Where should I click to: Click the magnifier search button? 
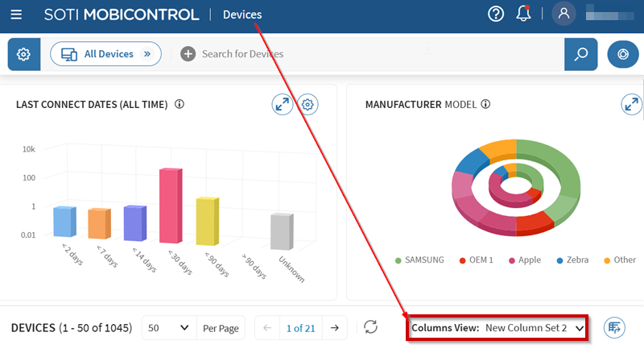[580, 54]
